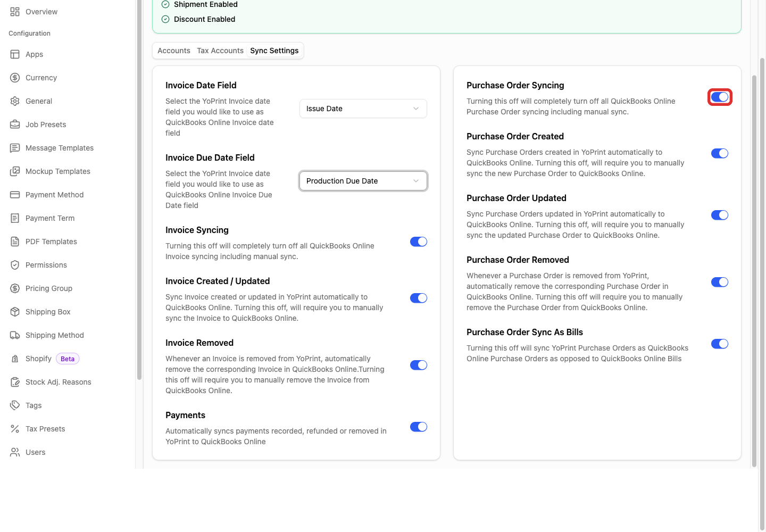
Task: Toggle Invoice Removed switch
Action: tap(419, 365)
